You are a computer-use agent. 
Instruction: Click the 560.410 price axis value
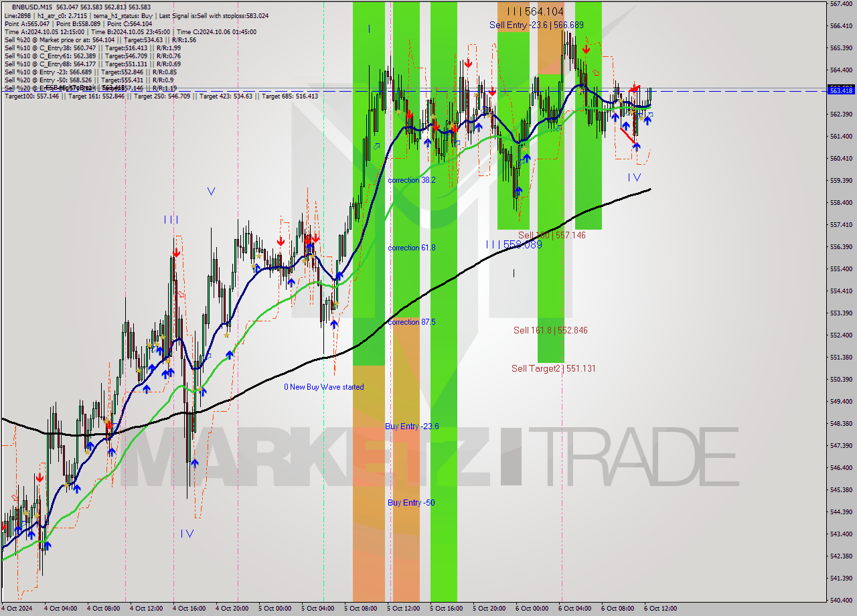pos(841,159)
